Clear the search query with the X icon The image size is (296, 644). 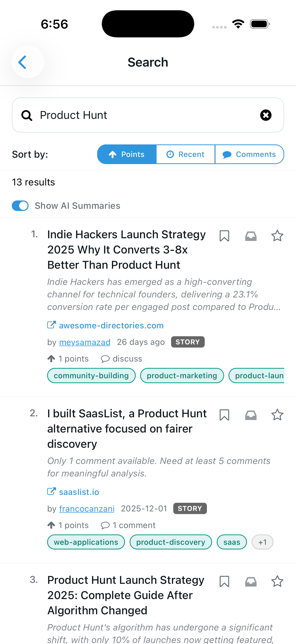266,115
